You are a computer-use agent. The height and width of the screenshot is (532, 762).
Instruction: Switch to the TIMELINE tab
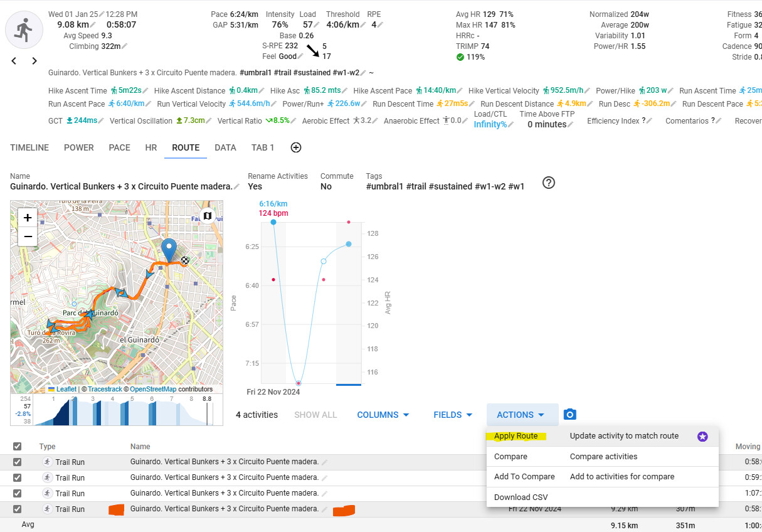(x=29, y=147)
